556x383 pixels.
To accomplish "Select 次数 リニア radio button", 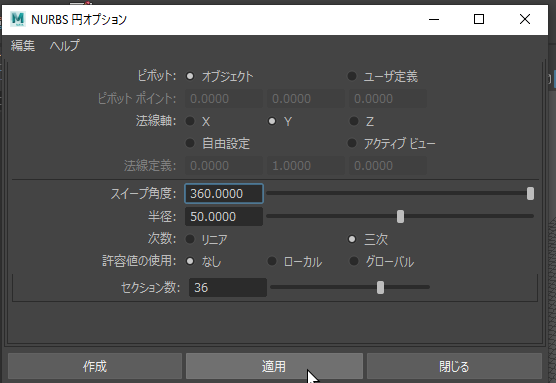I will [190, 239].
